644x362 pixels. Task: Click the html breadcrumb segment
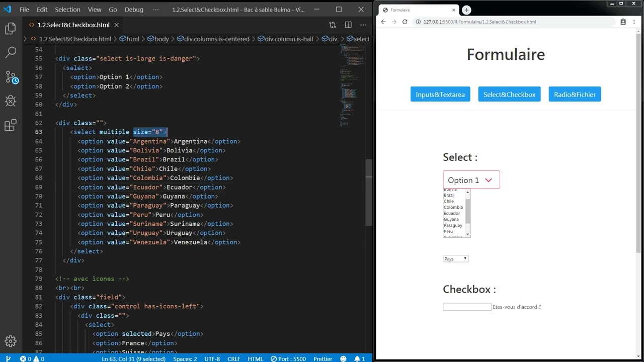[x=129, y=39]
